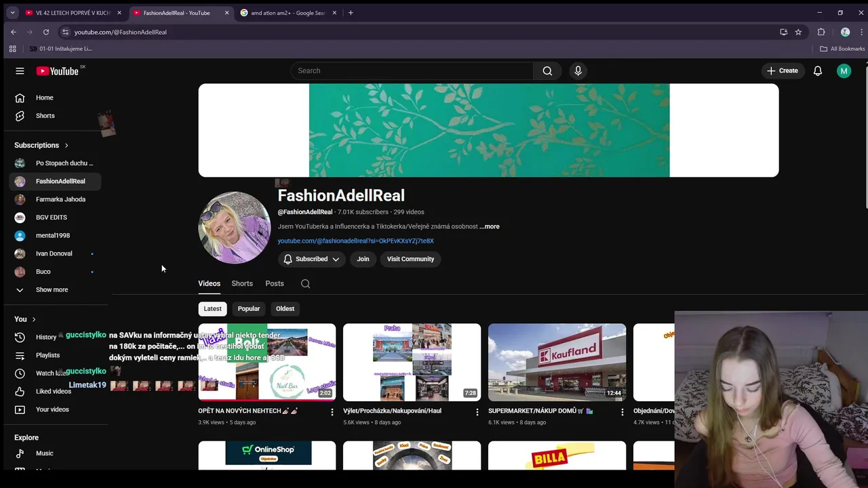View site information icon in address bar
The width and height of the screenshot is (868, 488).
coord(65,32)
